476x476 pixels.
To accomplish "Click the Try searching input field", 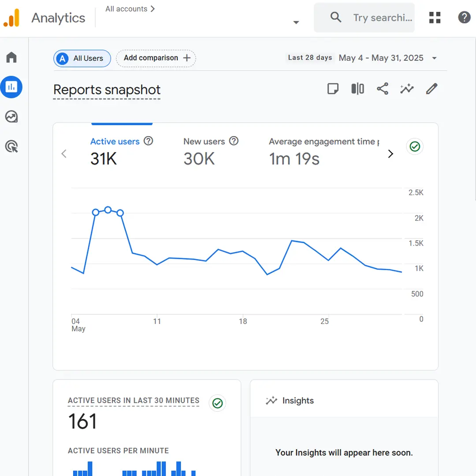I will click(364, 18).
